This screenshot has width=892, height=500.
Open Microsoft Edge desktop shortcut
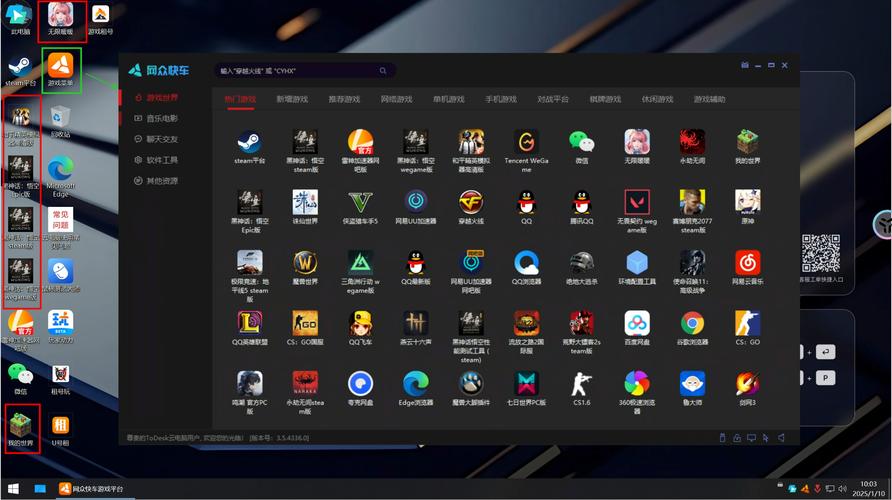point(60,172)
